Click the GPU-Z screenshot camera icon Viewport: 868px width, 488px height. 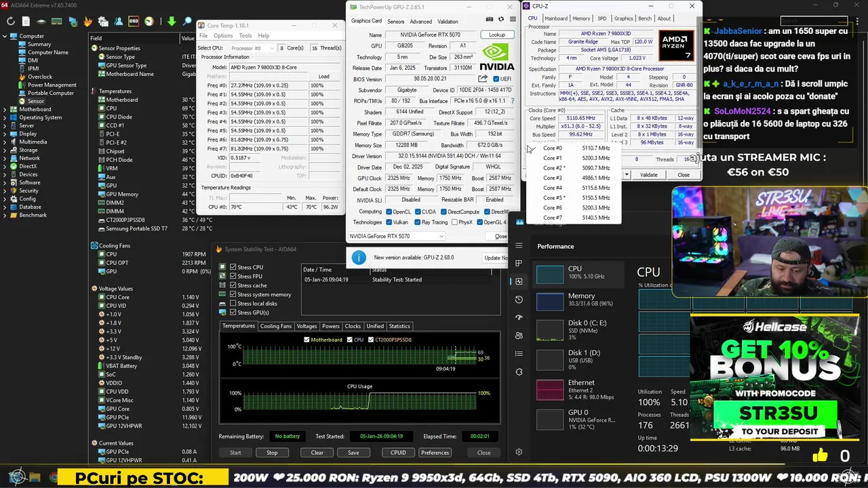click(490, 19)
